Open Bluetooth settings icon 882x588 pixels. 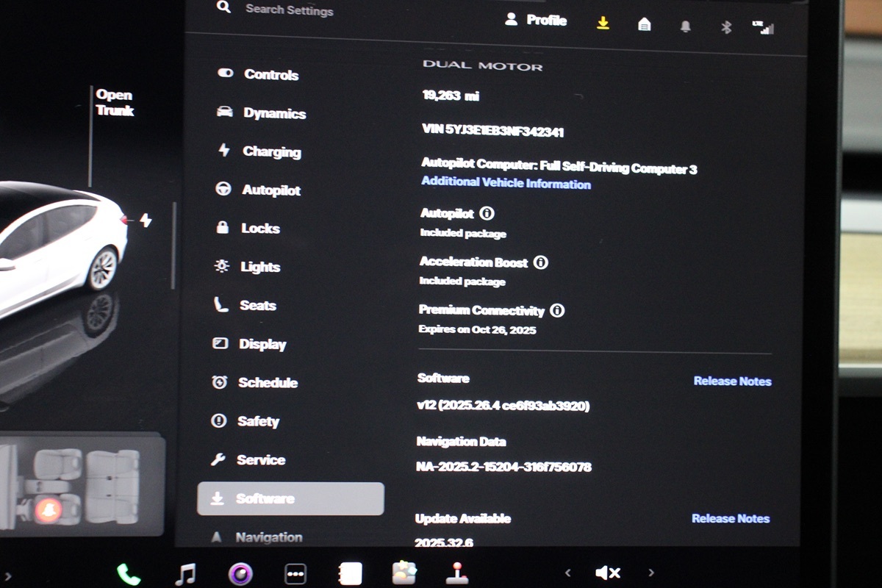pyautogui.click(x=726, y=27)
